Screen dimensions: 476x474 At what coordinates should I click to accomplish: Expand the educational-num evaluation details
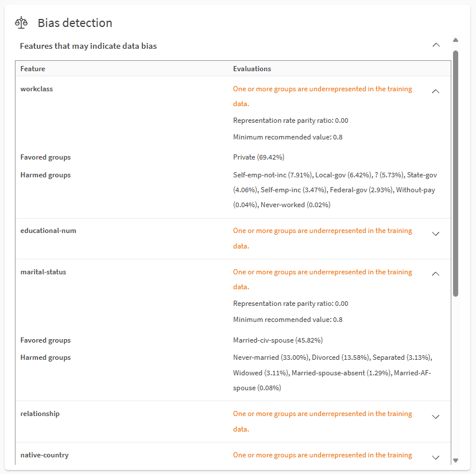tap(436, 234)
